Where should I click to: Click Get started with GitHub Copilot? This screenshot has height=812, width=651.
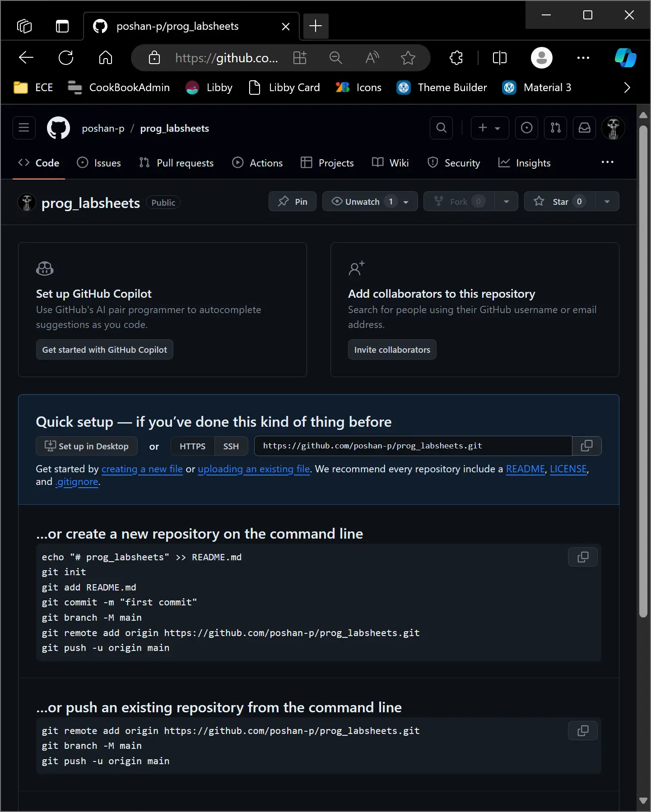click(105, 350)
